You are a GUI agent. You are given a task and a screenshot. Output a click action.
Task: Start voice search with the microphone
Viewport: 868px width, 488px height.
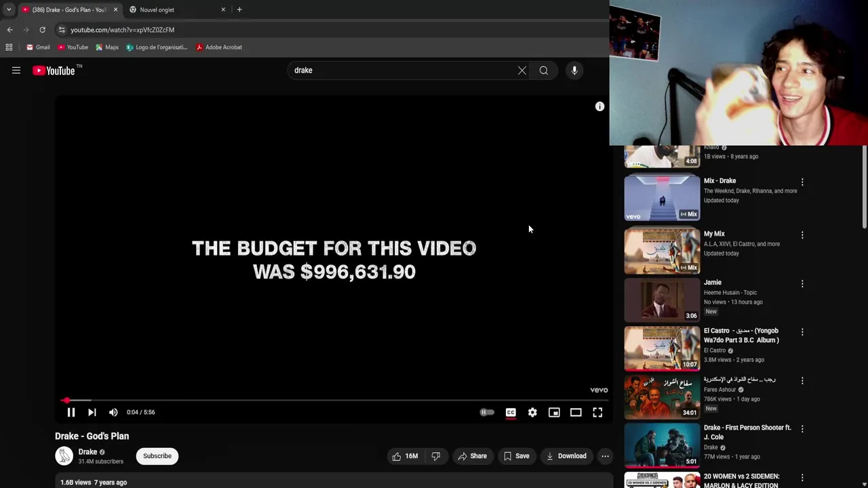coord(574,70)
